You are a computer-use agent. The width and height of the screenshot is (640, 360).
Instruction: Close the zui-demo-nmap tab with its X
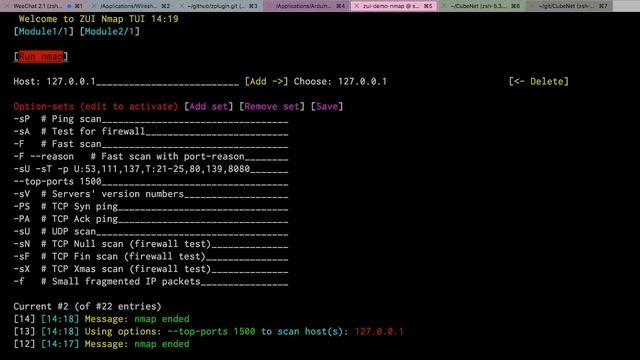pyautogui.click(x=356, y=6)
